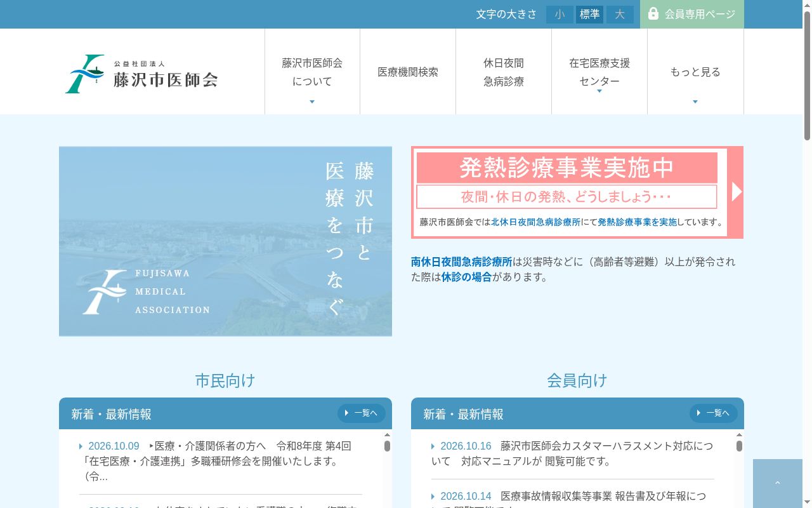Screen dimensions: 812x508
Task: Click 一覧へ in the 会員向け panel
Action: [714, 413]
